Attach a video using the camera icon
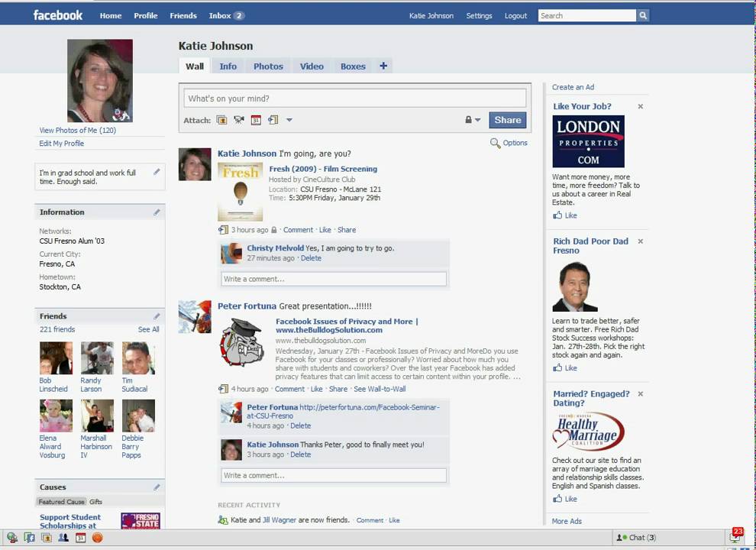 click(x=239, y=120)
